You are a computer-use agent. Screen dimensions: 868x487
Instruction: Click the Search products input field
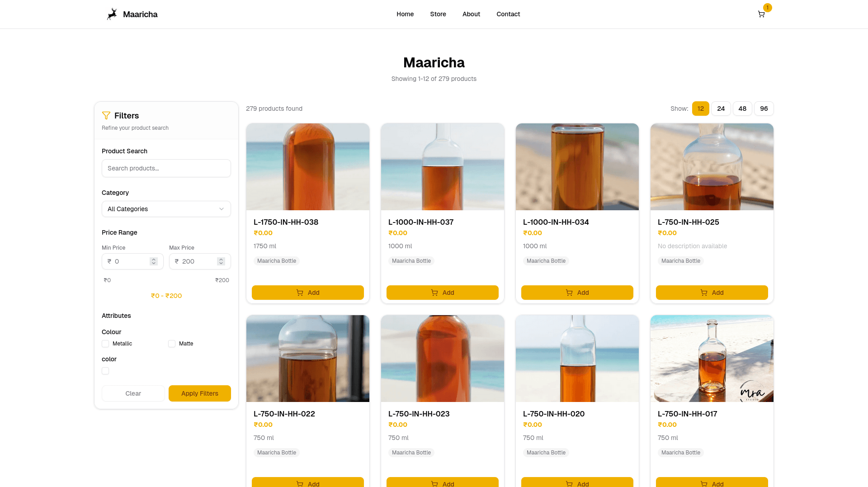166,168
